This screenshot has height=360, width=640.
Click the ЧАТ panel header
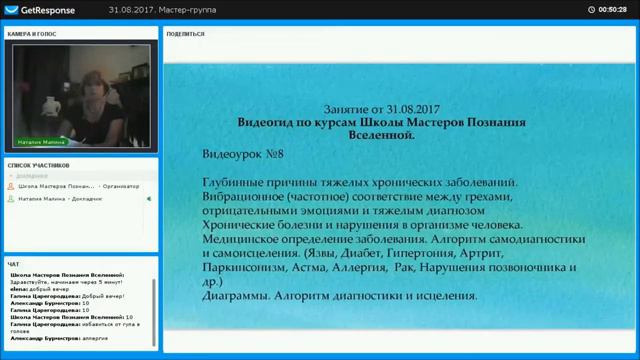coord(13,264)
